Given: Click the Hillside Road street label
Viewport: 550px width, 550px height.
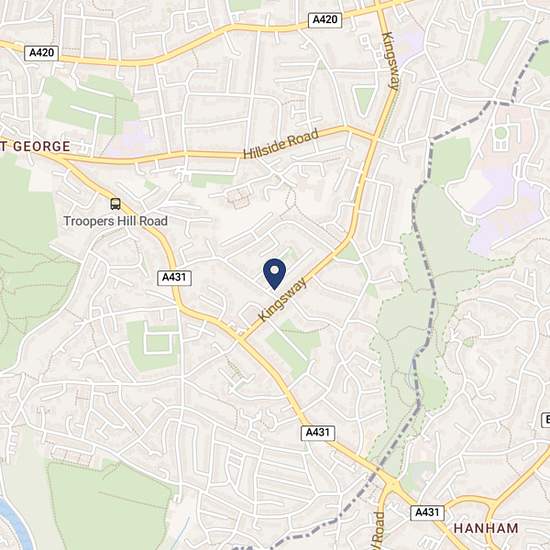Looking at the screenshot, I should tap(281, 143).
